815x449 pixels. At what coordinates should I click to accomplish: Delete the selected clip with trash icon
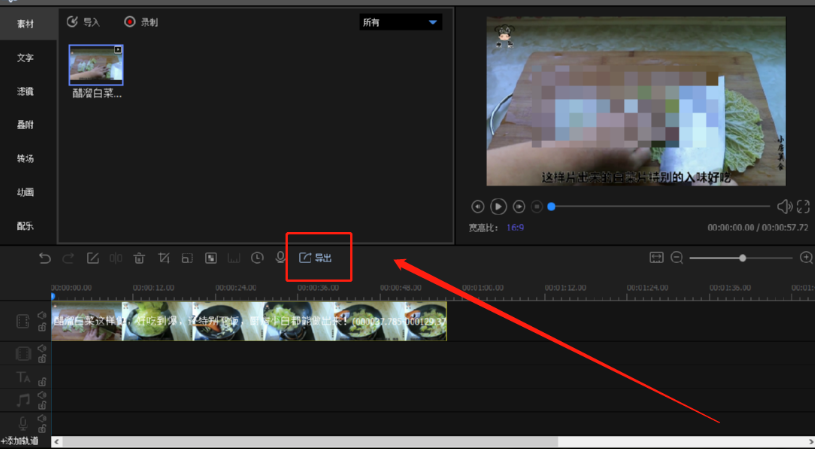[x=139, y=258]
